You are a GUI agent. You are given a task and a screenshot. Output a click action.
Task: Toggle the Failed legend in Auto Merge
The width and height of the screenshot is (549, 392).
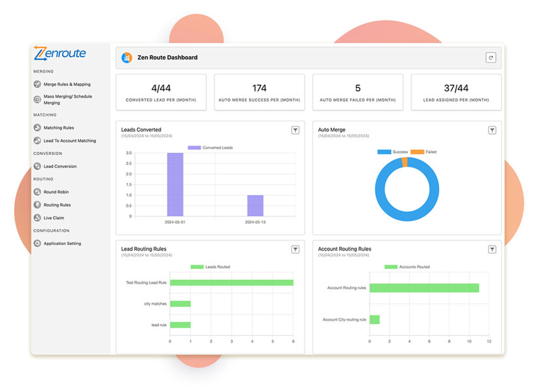click(424, 152)
